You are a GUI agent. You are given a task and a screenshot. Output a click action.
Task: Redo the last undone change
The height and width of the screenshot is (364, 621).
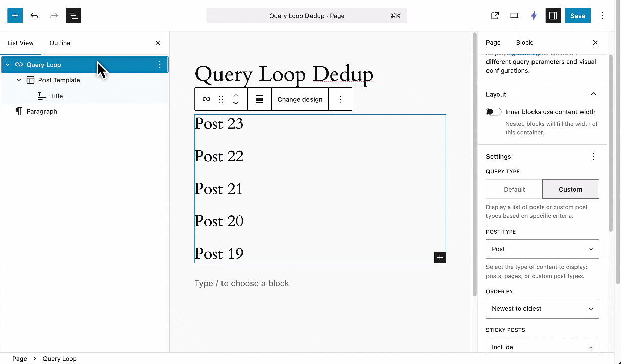coord(54,16)
